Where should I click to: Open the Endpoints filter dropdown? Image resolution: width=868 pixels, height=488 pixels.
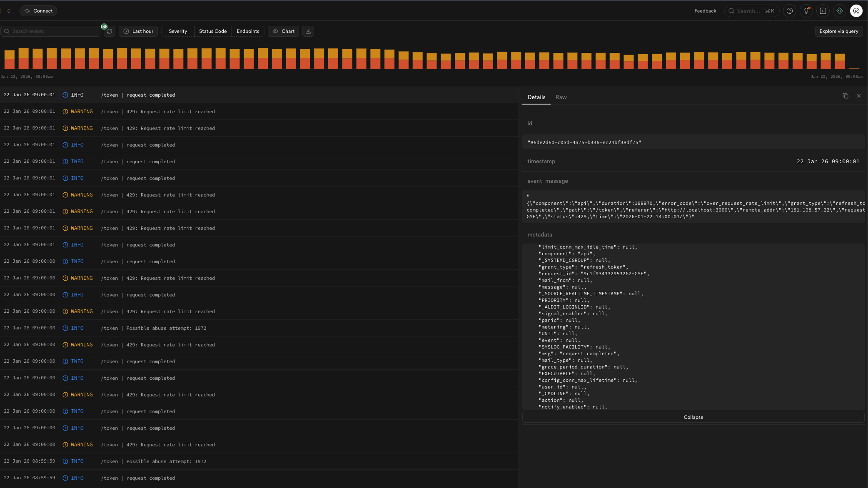point(248,31)
